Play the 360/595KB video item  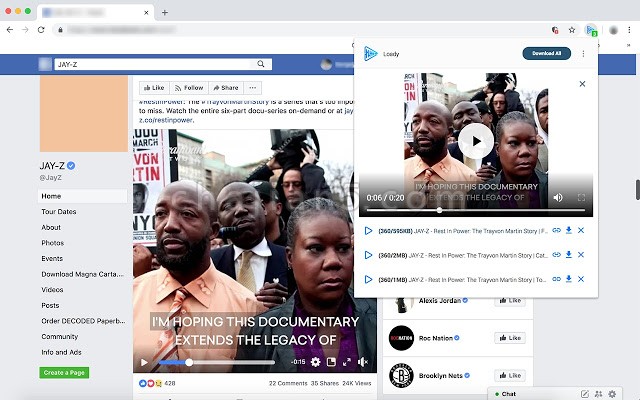click(x=368, y=231)
